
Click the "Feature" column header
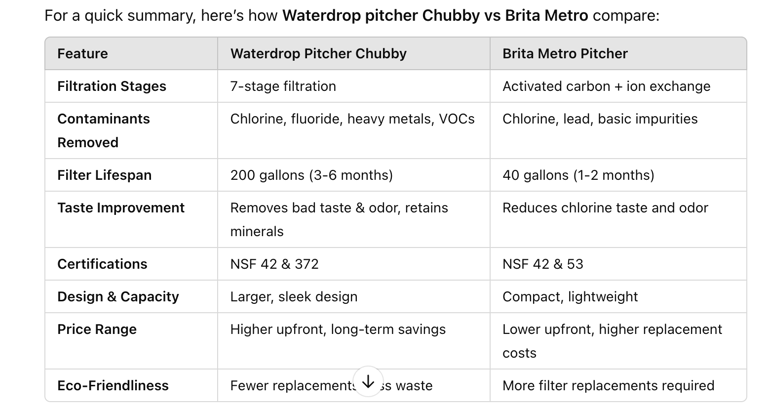(x=83, y=54)
